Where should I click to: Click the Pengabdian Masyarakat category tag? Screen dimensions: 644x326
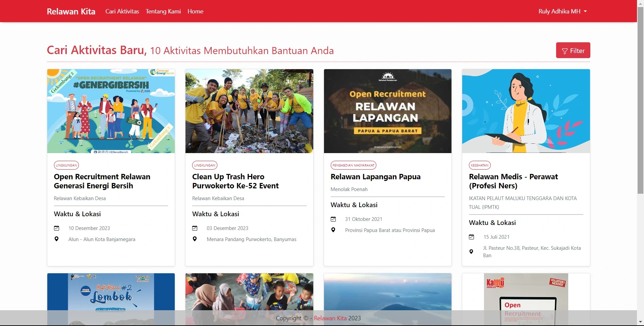354,165
